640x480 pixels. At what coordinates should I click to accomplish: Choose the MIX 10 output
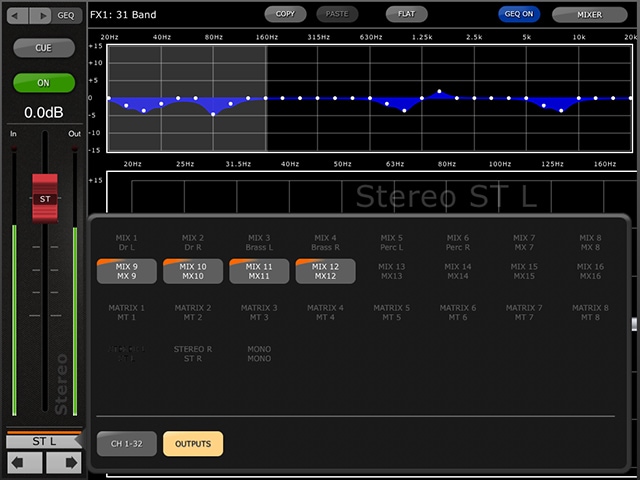point(192,271)
